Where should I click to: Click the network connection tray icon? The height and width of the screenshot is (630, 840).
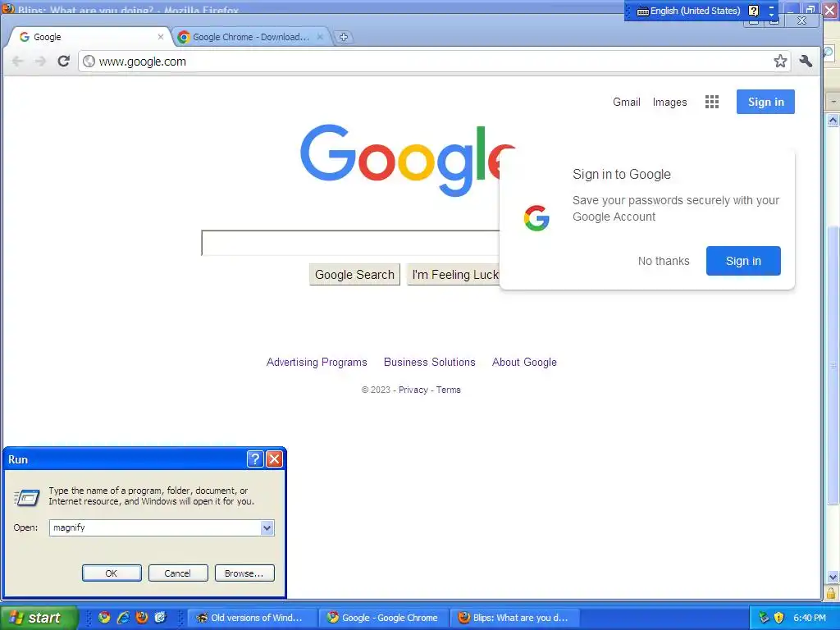pyautogui.click(x=764, y=618)
